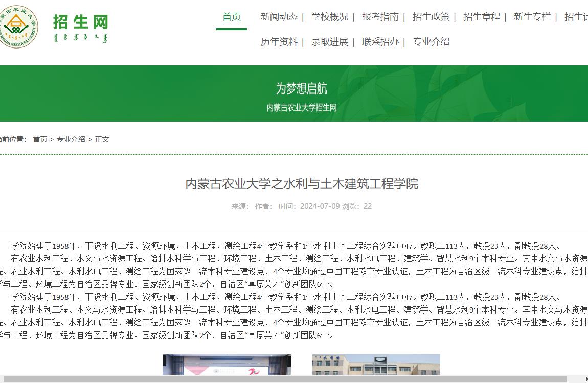The image size is (588, 383).
Task: Click the 招生网 site title graphic
Action: coord(79,21)
